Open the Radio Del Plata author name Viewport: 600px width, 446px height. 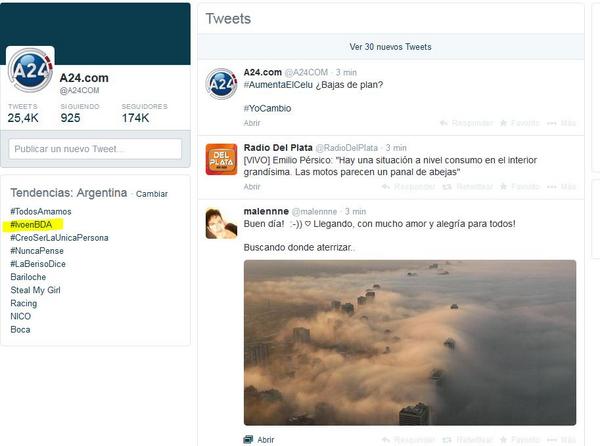[278, 147]
